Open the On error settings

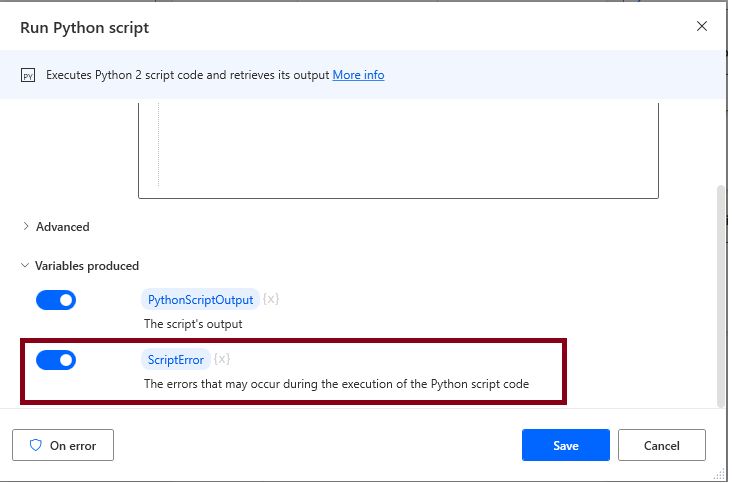click(x=62, y=445)
